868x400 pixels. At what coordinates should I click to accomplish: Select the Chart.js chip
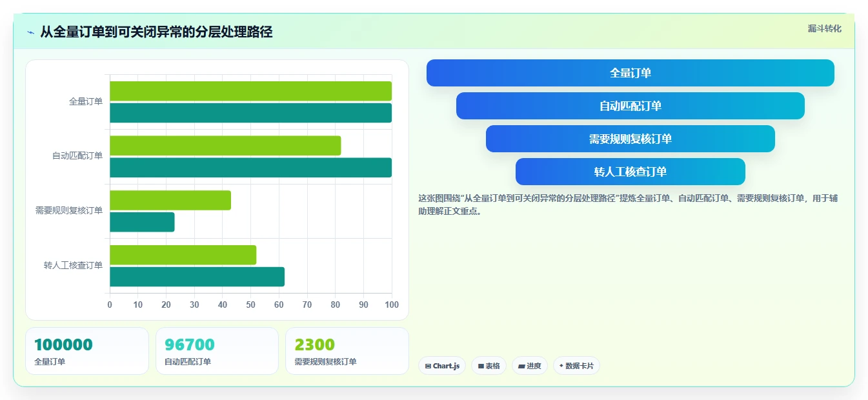point(442,366)
